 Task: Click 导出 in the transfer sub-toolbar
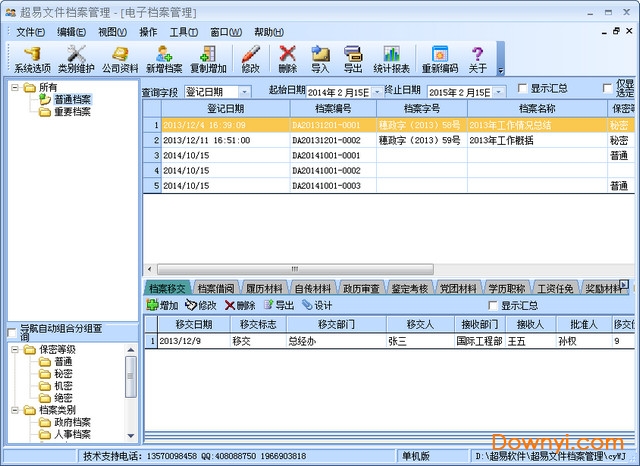(279, 305)
